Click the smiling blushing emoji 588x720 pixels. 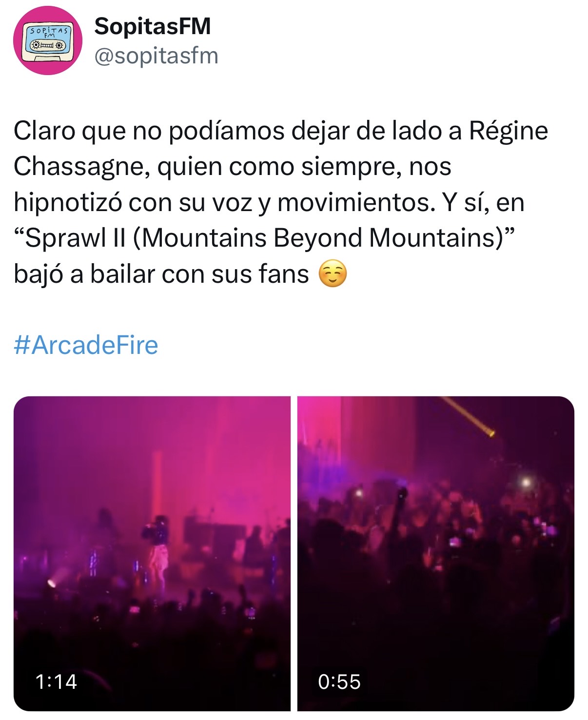(x=333, y=274)
